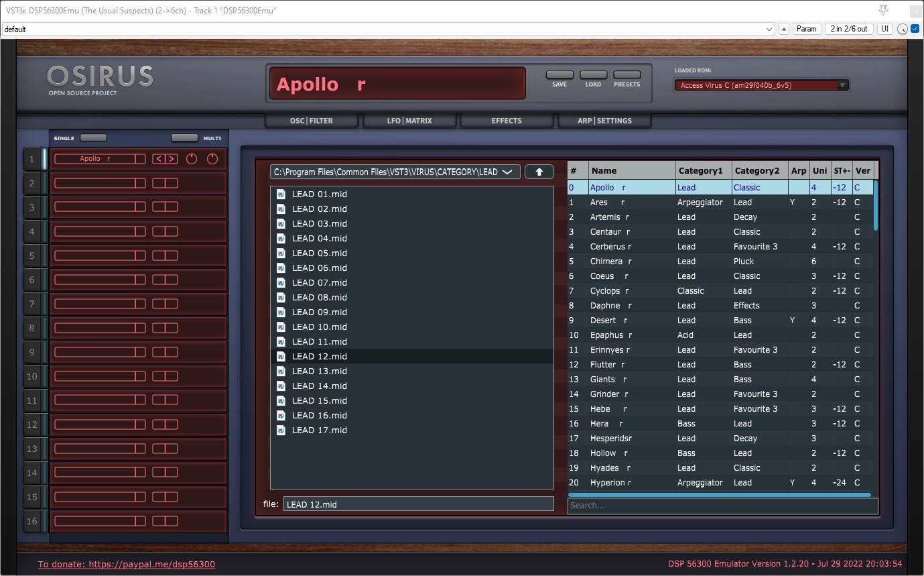This screenshot has width=924, height=576.
Task: Go up one folder with the arrow button
Action: (x=539, y=172)
